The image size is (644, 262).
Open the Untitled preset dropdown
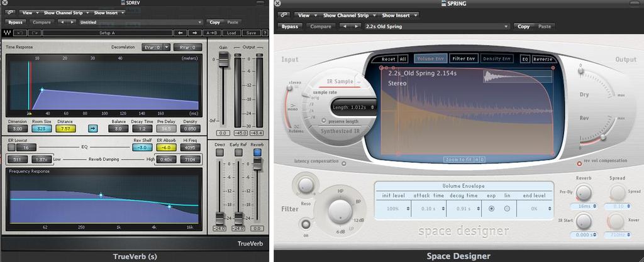[x=141, y=23]
